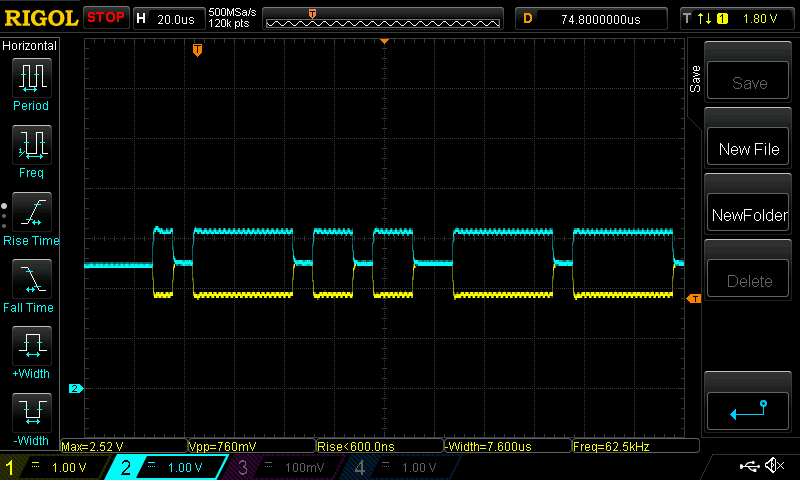
Task: Click the USB connection status icon
Action: (x=749, y=466)
